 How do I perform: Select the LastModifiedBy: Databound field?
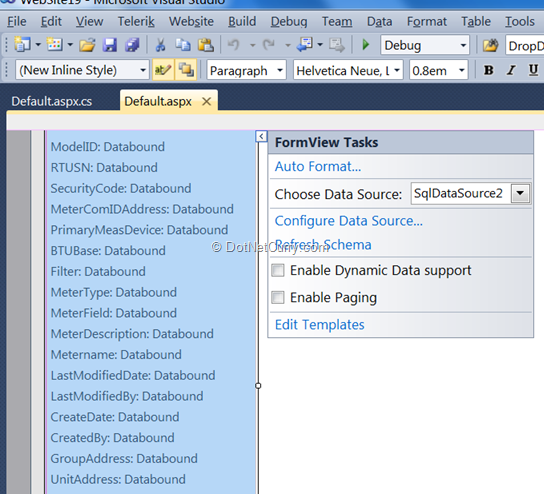127,396
